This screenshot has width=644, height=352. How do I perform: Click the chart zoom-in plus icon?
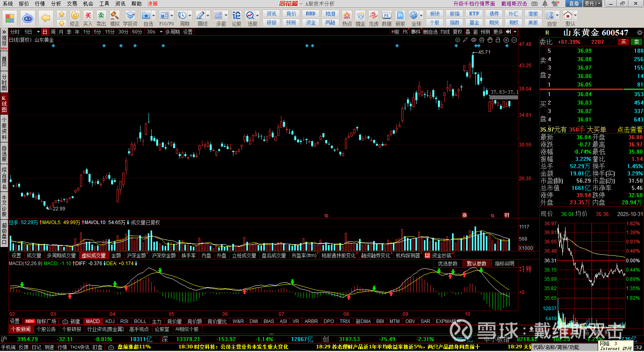[506, 40]
